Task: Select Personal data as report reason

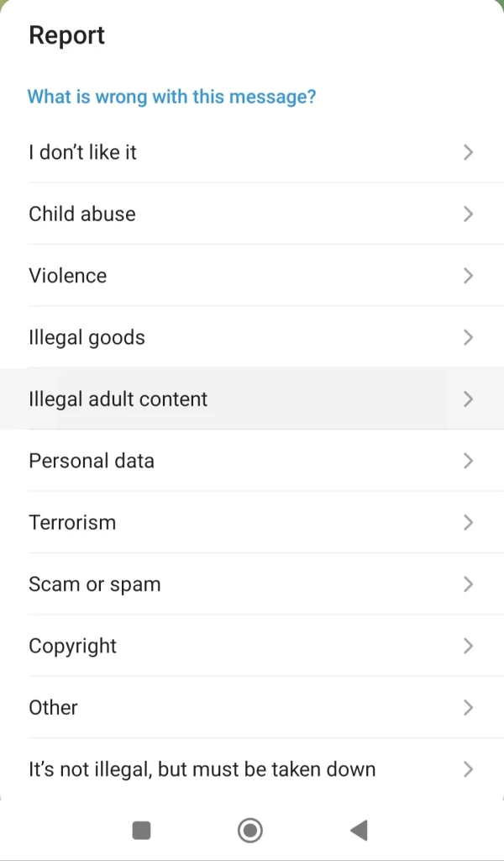Action: tap(92, 461)
